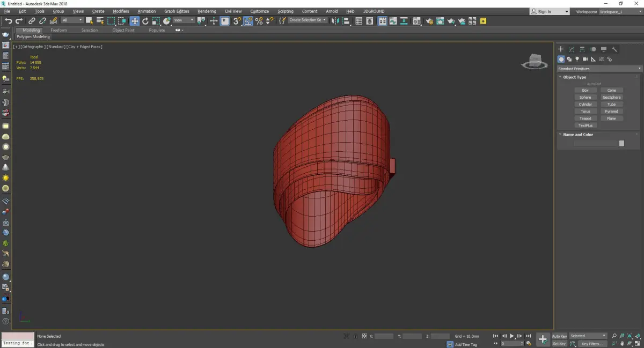Open the Utilities wrench panel icon
This screenshot has height=348, width=644.
pyautogui.click(x=614, y=49)
